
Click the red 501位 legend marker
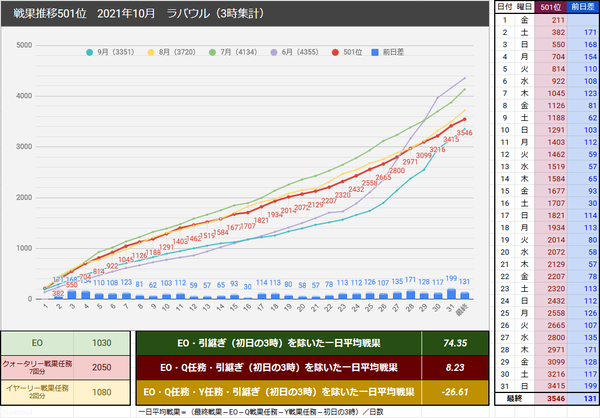tap(335, 52)
